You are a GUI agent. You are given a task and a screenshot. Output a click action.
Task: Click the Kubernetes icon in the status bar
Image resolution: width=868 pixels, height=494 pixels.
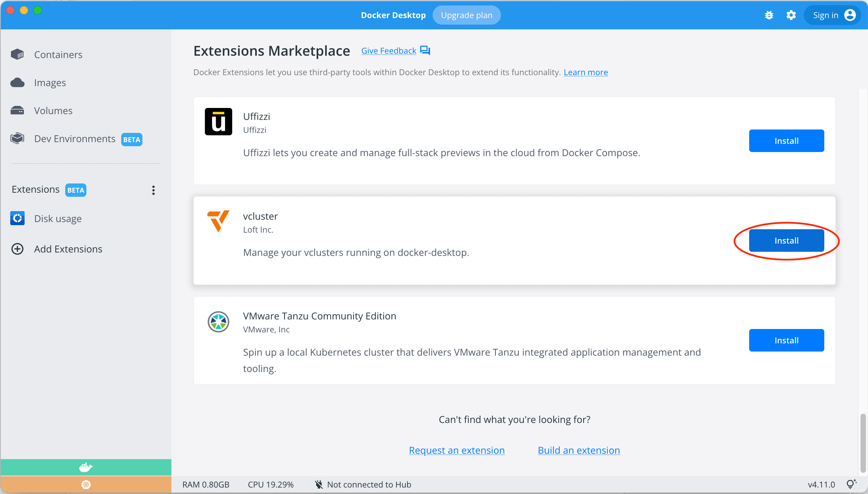[86, 484]
